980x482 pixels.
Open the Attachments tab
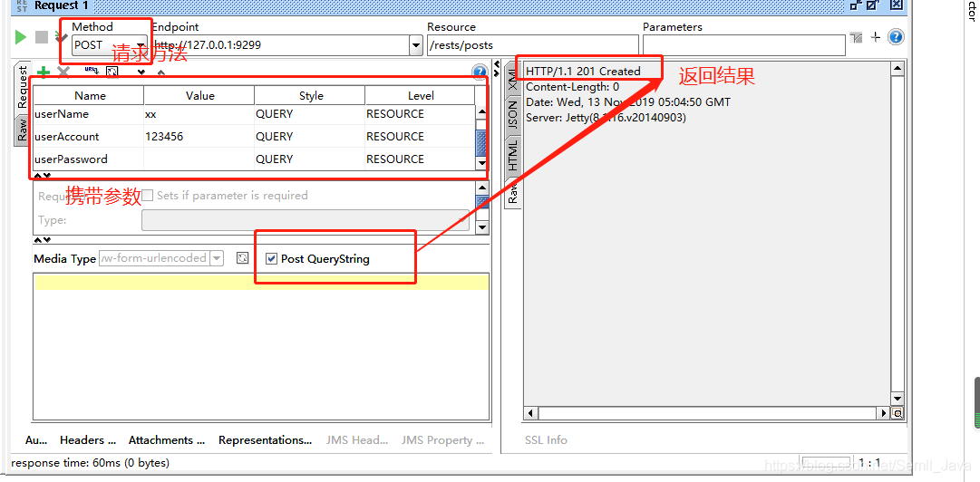coord(166,440)
